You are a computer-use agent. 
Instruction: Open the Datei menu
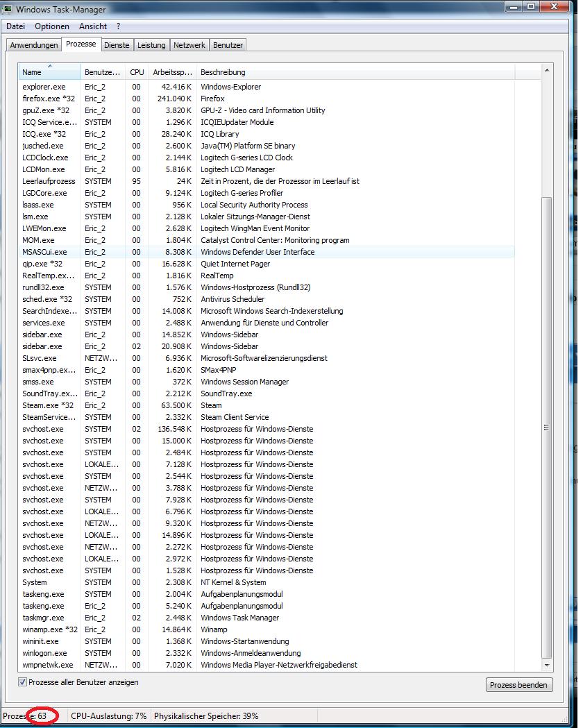coord(15,26)
